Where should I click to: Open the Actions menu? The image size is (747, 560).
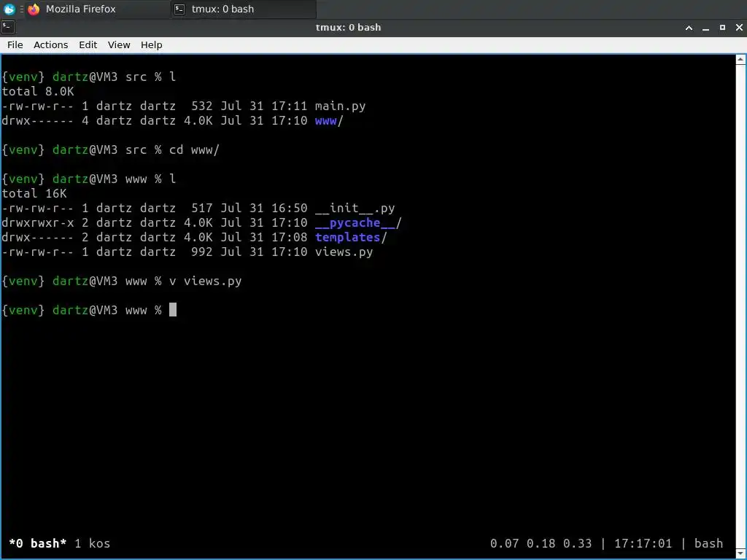[50, 44]
